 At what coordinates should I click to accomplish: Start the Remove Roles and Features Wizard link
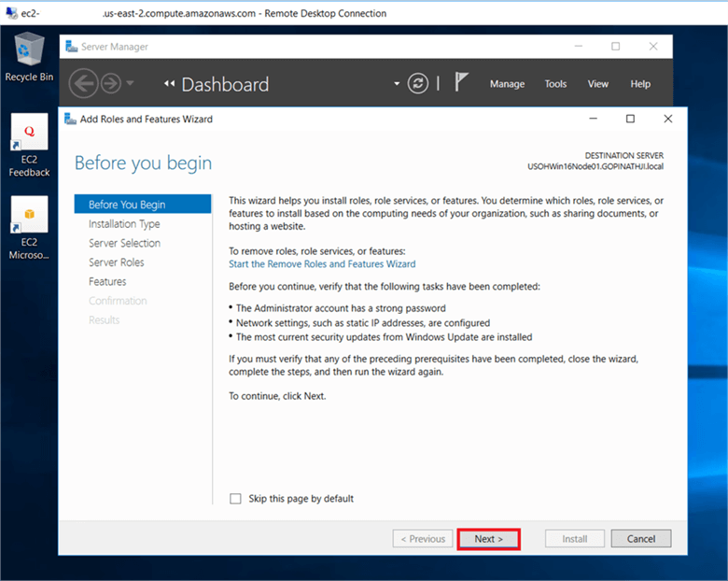point(322,264)
